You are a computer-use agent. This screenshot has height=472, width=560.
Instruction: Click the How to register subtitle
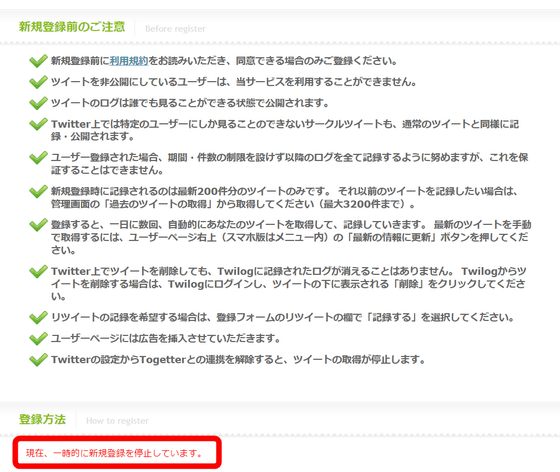pyautogui.click(x=117, y=421)
